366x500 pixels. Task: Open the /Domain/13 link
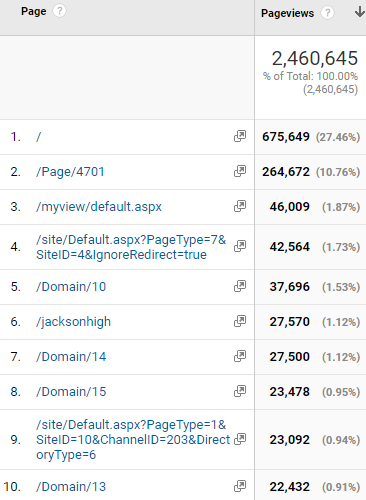pos(71,487)
